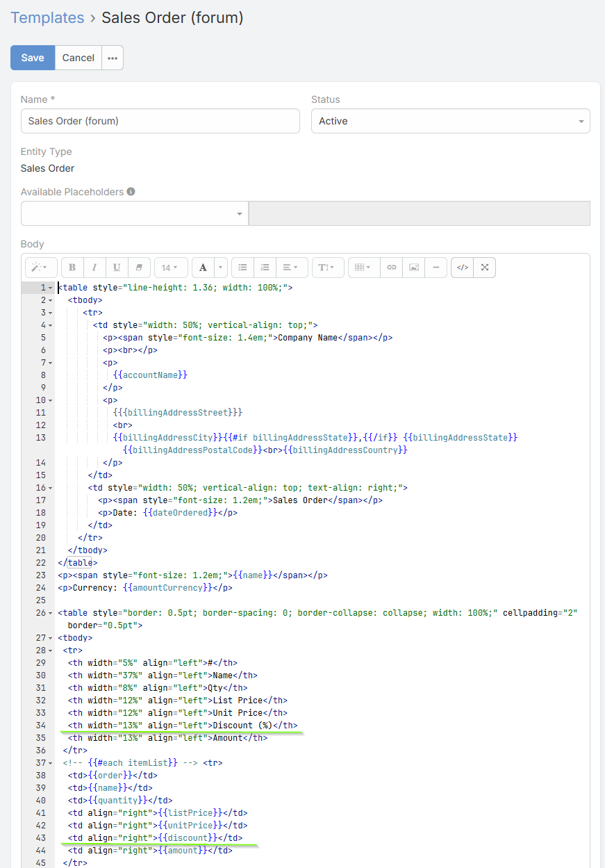Apply underline from the toolbar
605x868 pixels.
coord(117,268)
